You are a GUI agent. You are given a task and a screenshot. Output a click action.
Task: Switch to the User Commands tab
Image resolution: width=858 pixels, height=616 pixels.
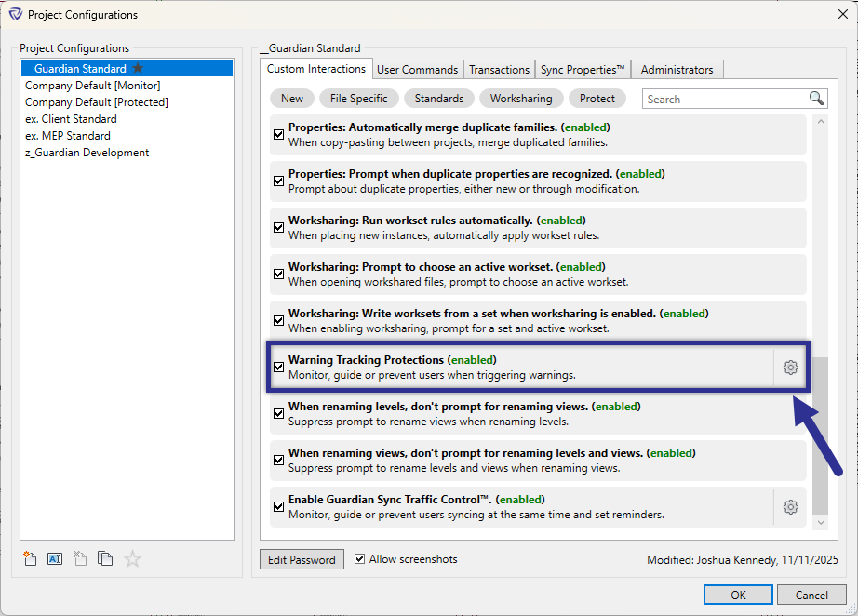pyautogui.click(x=417, y=69)
